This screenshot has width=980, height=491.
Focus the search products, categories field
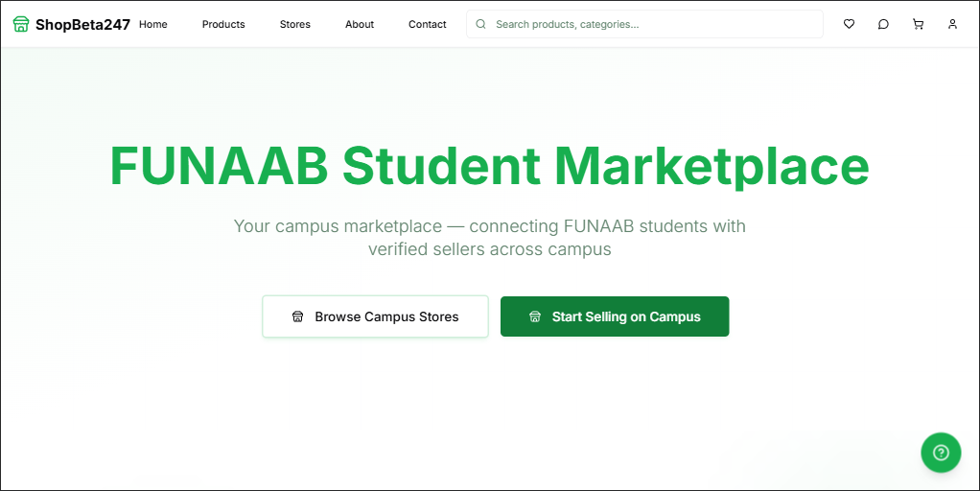click(x=644, y=24)
